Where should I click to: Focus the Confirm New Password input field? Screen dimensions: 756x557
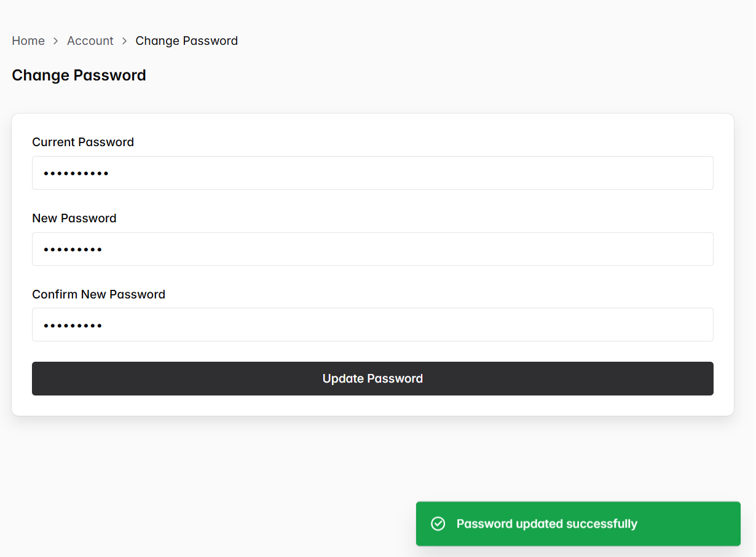pos(372,324)
